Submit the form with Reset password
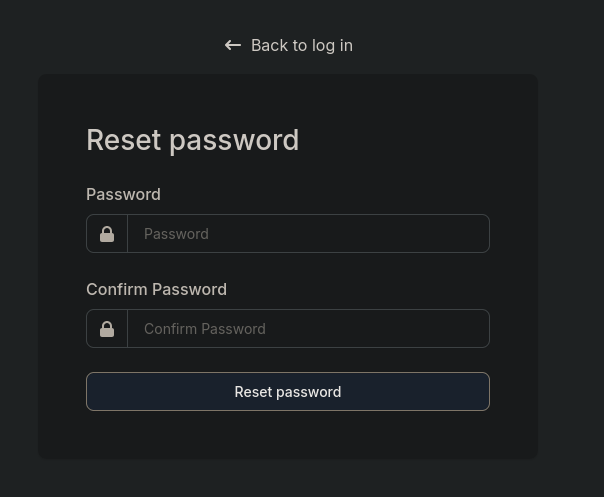Viewport: 604px width, 497px height. 288,392
